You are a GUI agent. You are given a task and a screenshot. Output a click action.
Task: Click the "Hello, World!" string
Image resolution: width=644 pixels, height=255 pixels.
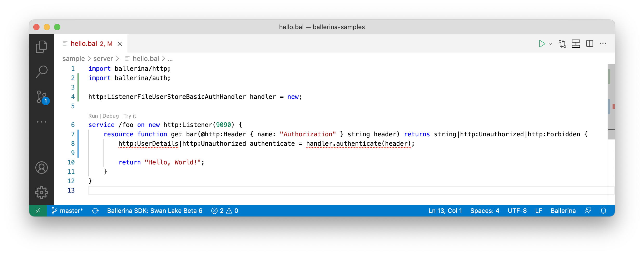[x=173, y=162]
